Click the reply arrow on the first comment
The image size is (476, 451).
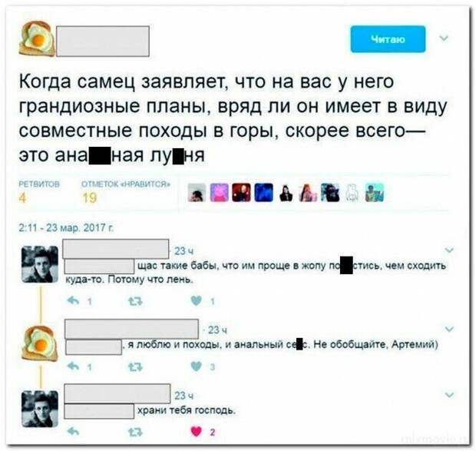click(73, 300)
